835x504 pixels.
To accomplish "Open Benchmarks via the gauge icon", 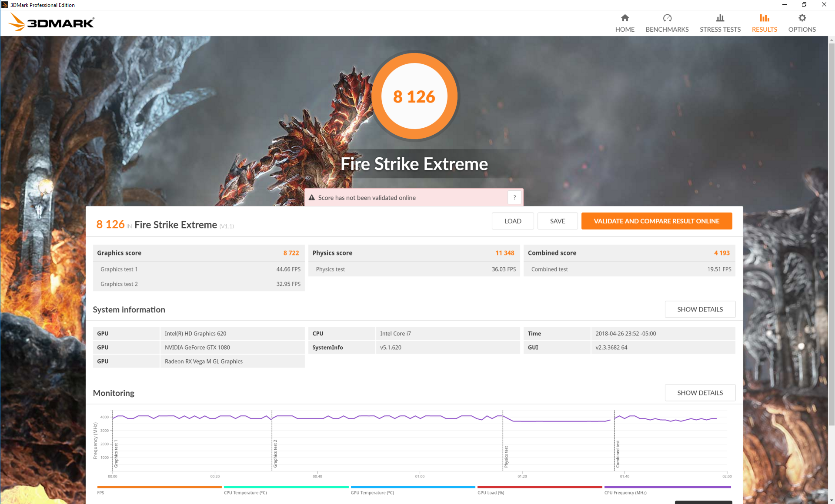I will click(x=667, y=18).
